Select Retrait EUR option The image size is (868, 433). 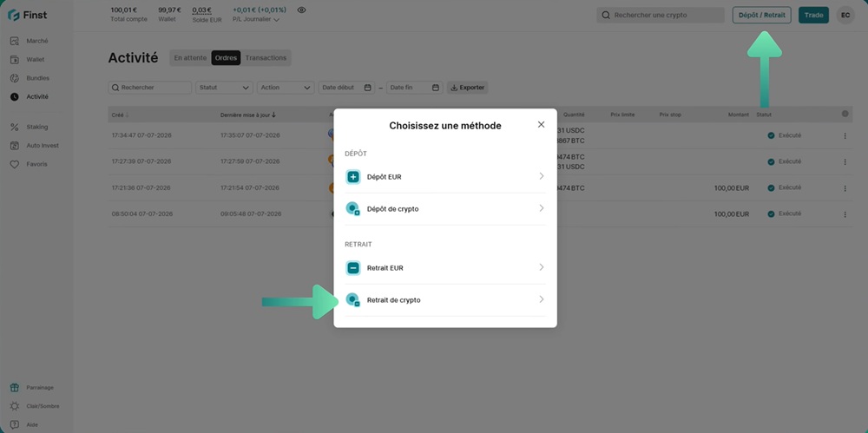coord(445,268)
